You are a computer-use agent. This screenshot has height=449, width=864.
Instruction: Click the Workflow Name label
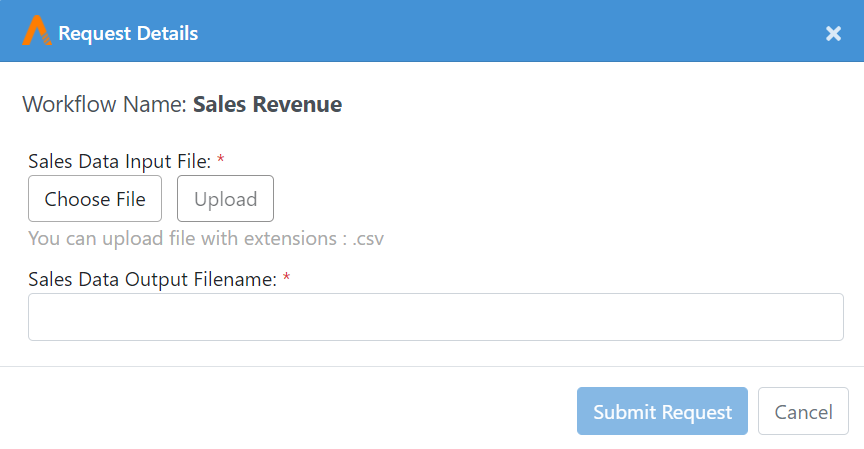click(105, 104)
